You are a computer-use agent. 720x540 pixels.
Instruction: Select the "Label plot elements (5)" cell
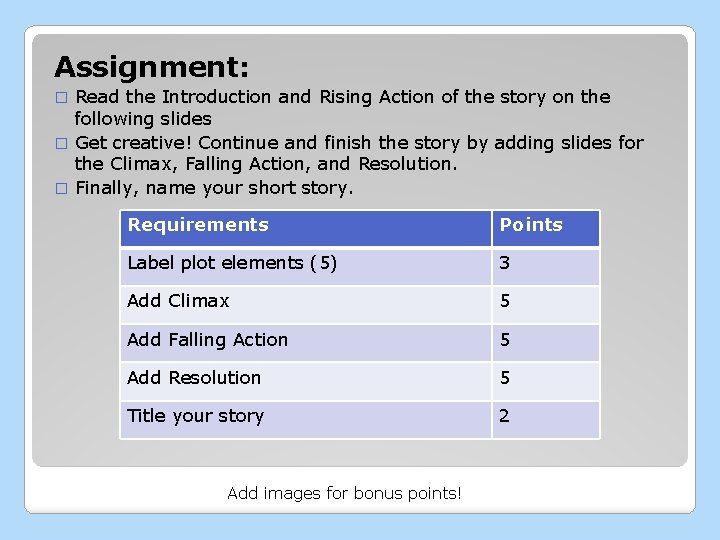(x=305, y=264)
